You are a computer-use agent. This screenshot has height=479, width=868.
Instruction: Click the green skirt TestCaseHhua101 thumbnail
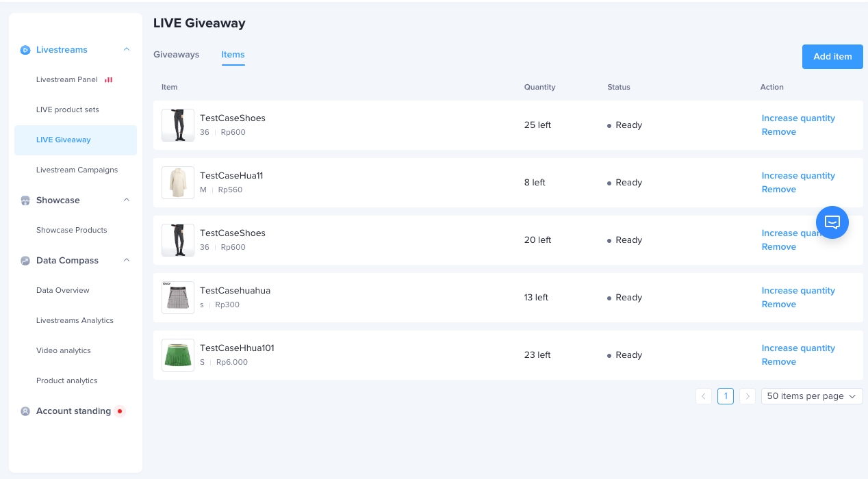pyautogui.click(x=178, y=355)
